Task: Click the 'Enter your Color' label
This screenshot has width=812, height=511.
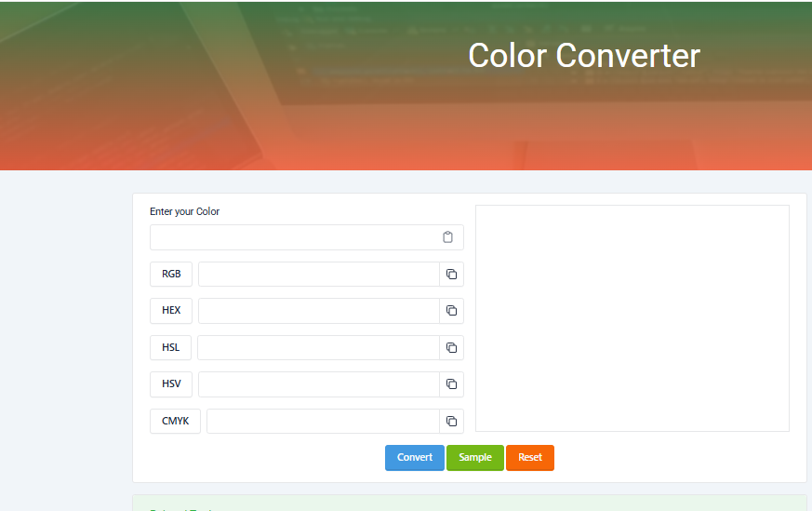Action: [x=184, y=211]
